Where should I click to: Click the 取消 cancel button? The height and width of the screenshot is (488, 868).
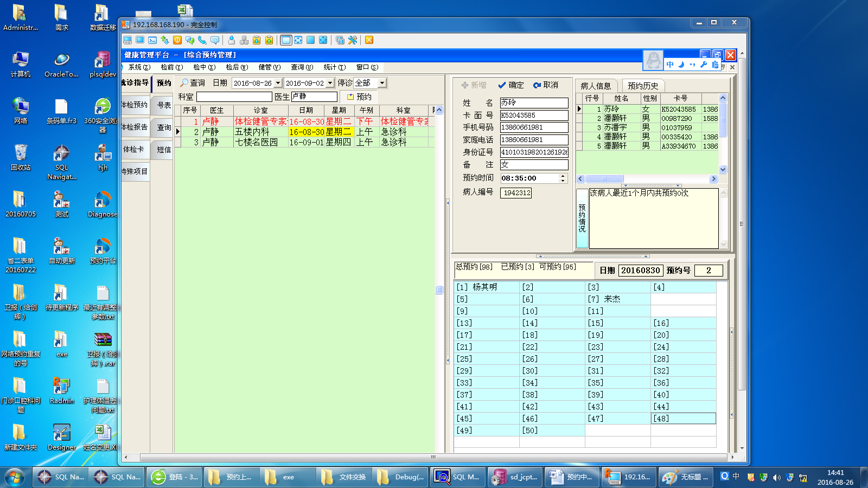coord(546,85)
